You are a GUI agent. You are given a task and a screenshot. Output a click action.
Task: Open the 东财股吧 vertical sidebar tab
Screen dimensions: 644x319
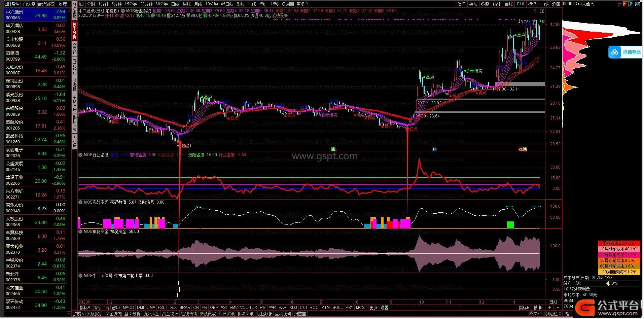pos(74,103)
